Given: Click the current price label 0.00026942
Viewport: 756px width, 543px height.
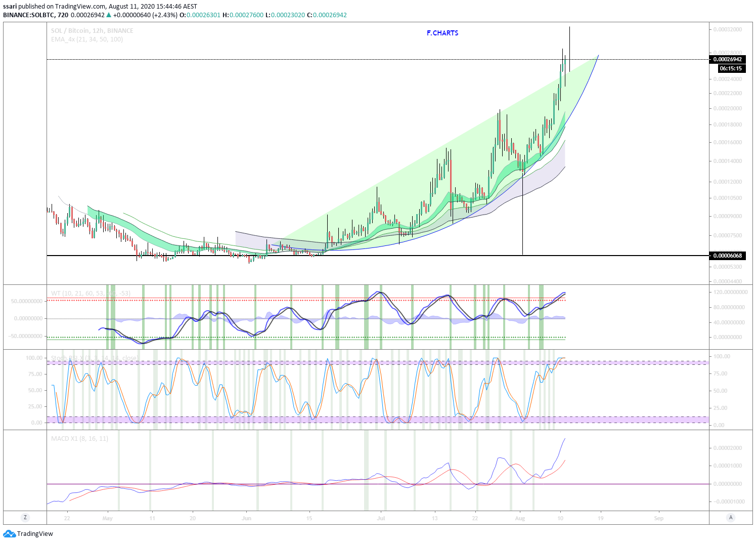Looking at the screenshot, I should [x=727, y=59].
